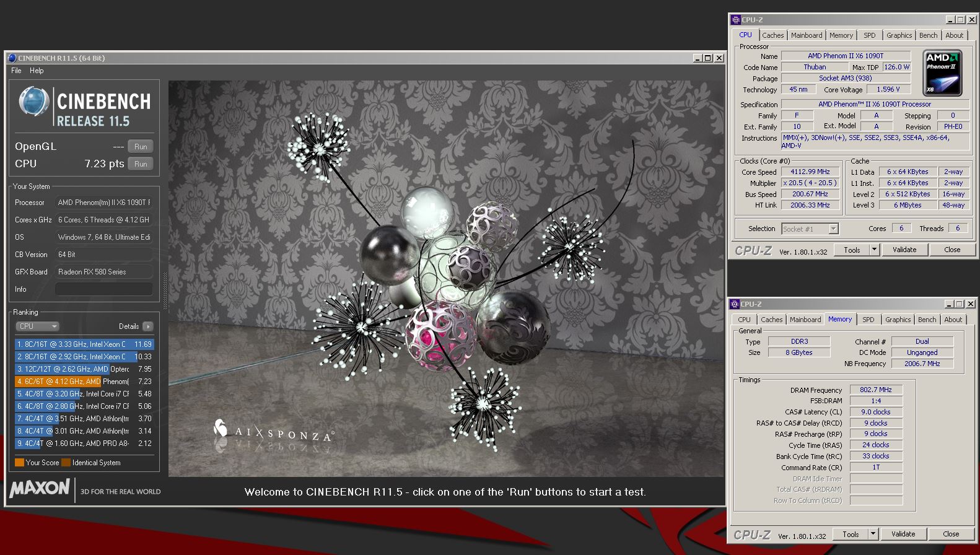
Task: Click the Info input field in Your System
Action: (x=104, y=289)
